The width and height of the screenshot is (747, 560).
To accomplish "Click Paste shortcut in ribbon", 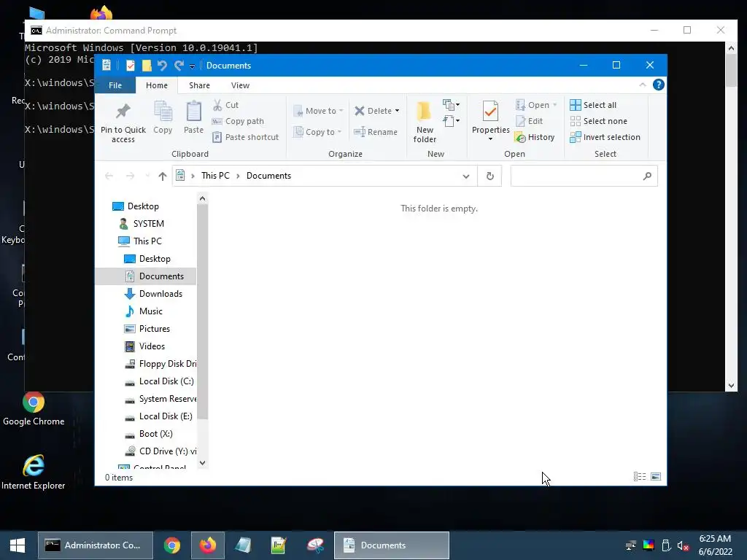I will [x=245, y=137].
